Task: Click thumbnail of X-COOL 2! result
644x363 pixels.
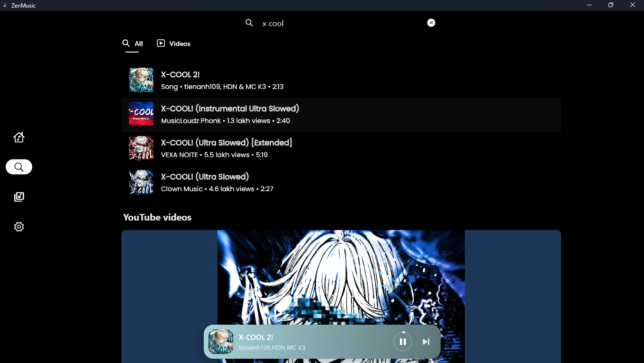Action: pyautogui.click(x=141, y=80)
